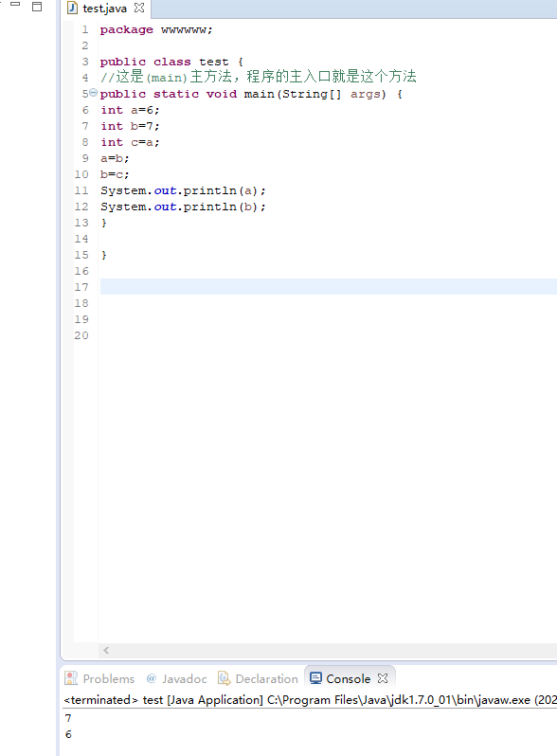Click the 'public class test {' line
Screen dimensions: 557x756
point(171,62)
